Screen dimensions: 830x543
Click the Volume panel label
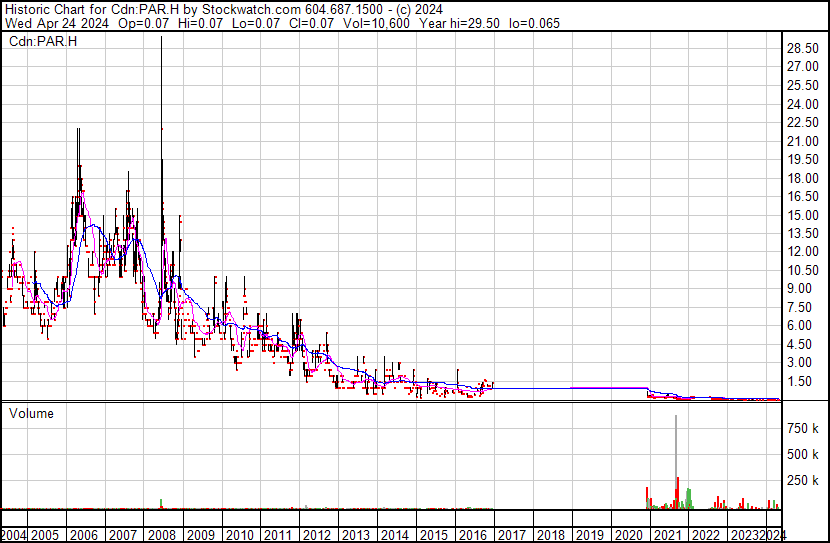(32, 413)
